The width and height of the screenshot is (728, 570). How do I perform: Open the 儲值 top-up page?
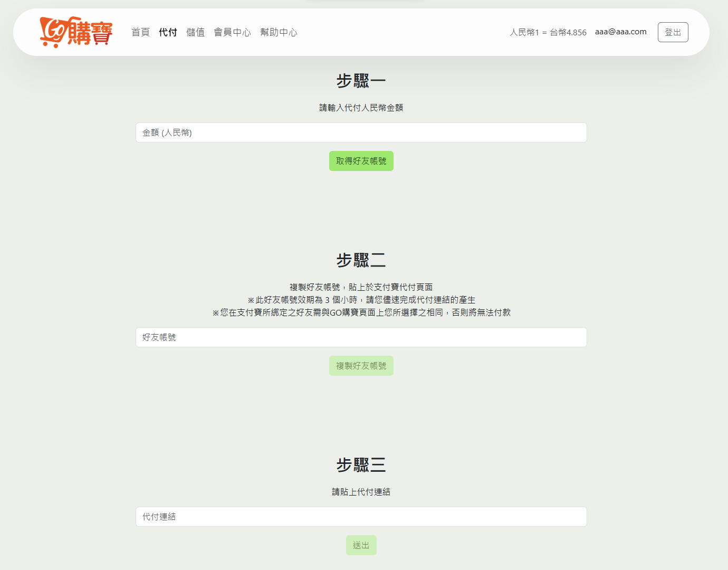tap(195, 32)
